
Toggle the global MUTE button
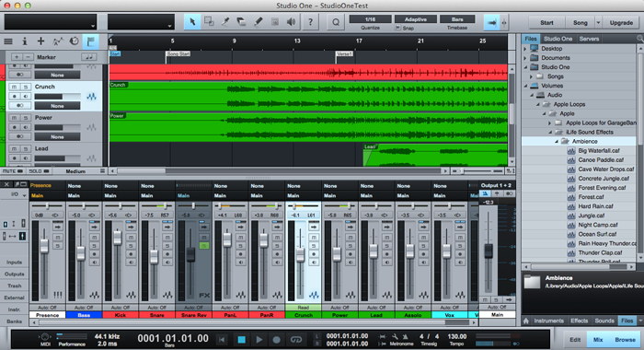click(x=14, y=171)
